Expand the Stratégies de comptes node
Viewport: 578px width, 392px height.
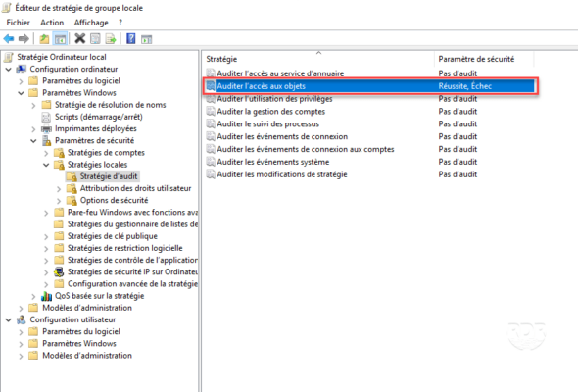coord(46,153)
